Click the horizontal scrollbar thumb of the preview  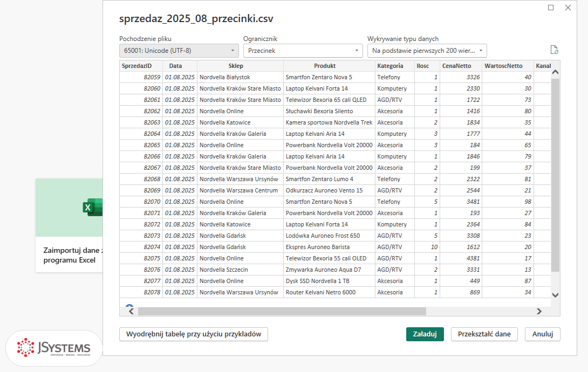282,311
